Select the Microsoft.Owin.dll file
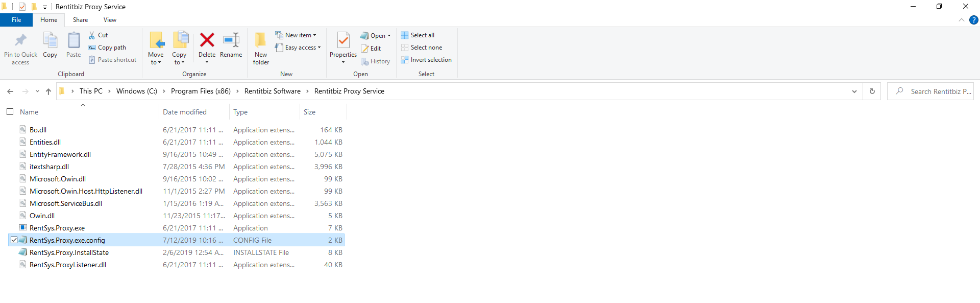The image size is (980, 303). pos(58,179)
